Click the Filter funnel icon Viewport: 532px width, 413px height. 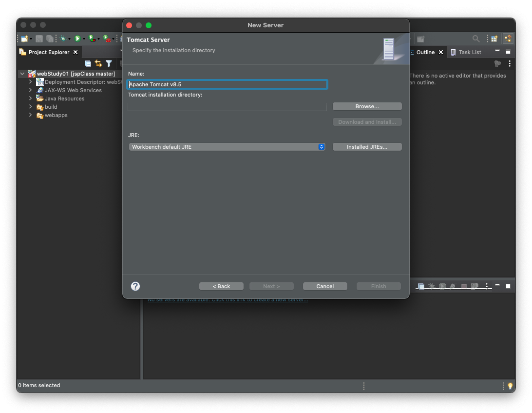click(x=109, y=63)
